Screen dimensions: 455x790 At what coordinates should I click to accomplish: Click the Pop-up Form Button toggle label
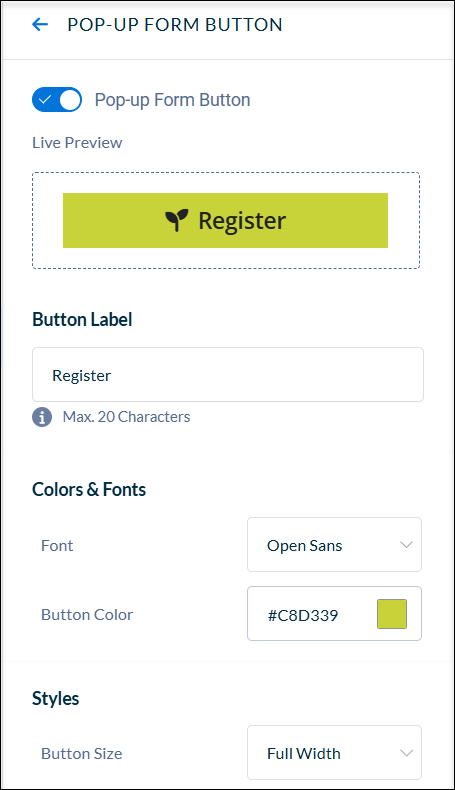(x=172, y=100)
